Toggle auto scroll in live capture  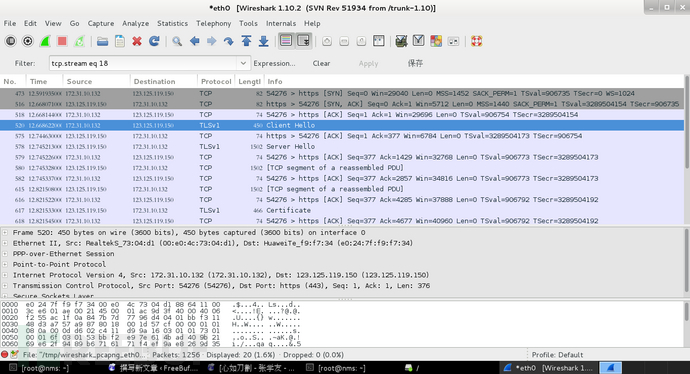[304, 41]
